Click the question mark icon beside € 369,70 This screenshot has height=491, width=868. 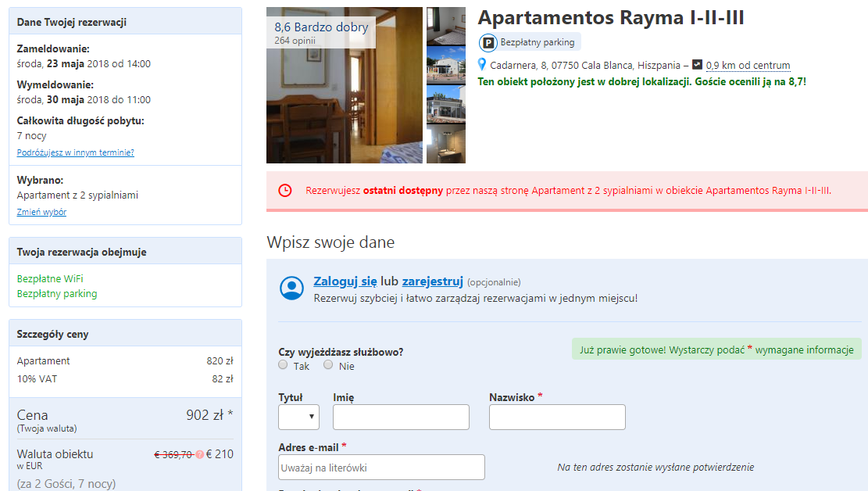(199, 454)
